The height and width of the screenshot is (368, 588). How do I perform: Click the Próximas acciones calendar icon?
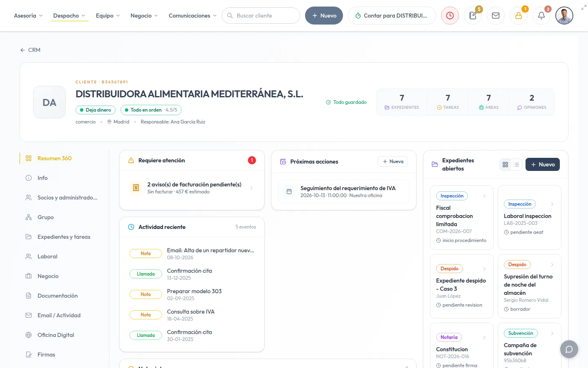(283, 162)
